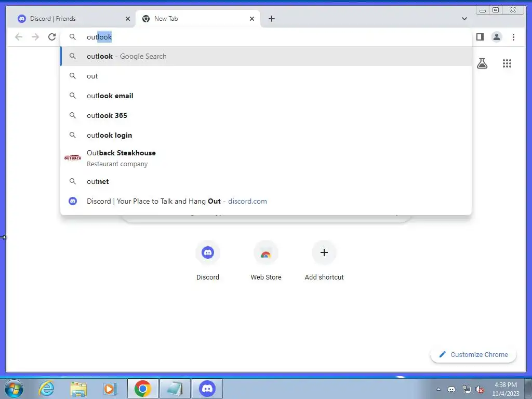Open the Discord shortcut tile
Viewport: 532px width, 399px height.
pyautogui.click(x=208, y=261)
